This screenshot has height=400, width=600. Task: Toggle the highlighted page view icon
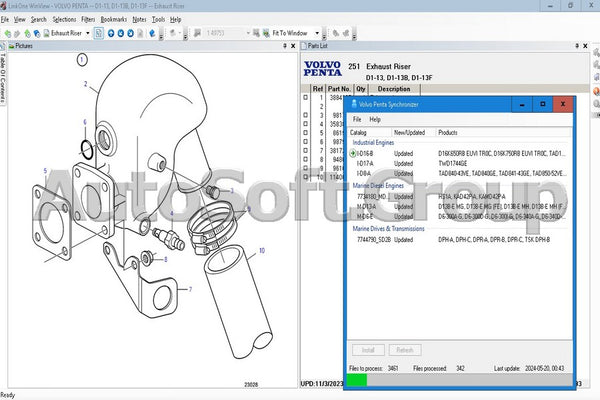[98, 33]
